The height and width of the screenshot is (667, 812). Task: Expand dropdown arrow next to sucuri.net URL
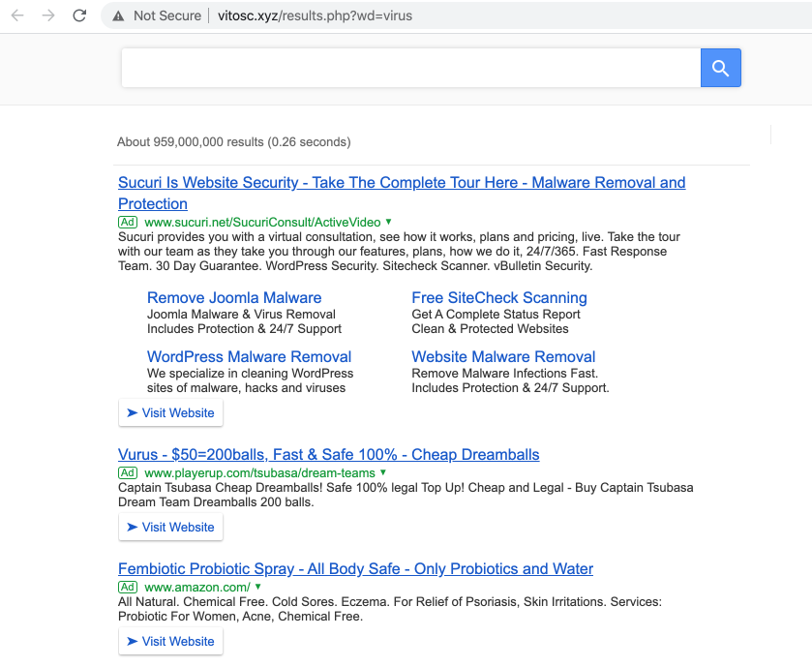tap(389, 223)
